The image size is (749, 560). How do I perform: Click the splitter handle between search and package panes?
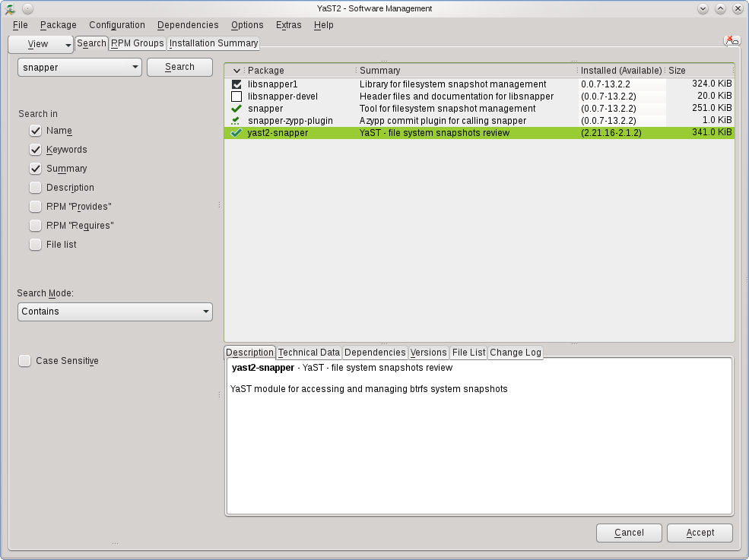[x=219, y=205]
